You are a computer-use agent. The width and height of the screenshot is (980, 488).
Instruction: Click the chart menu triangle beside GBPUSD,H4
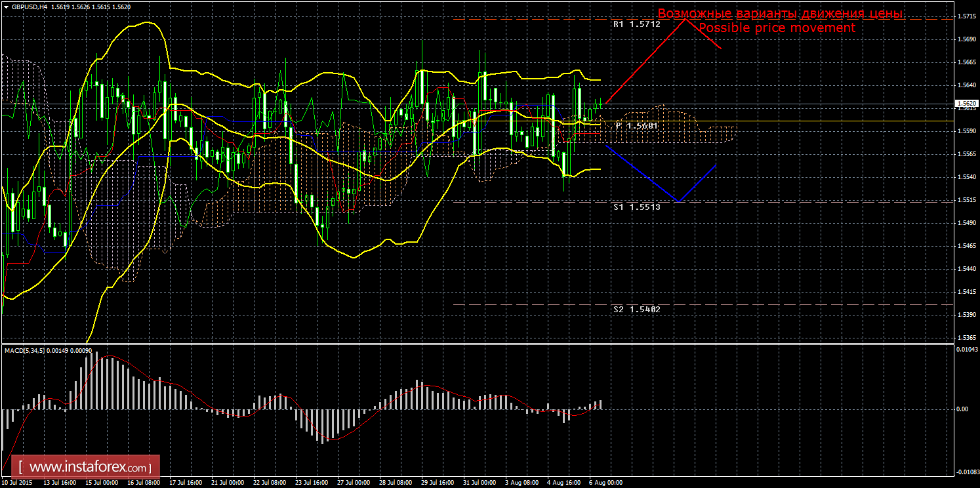7,7
